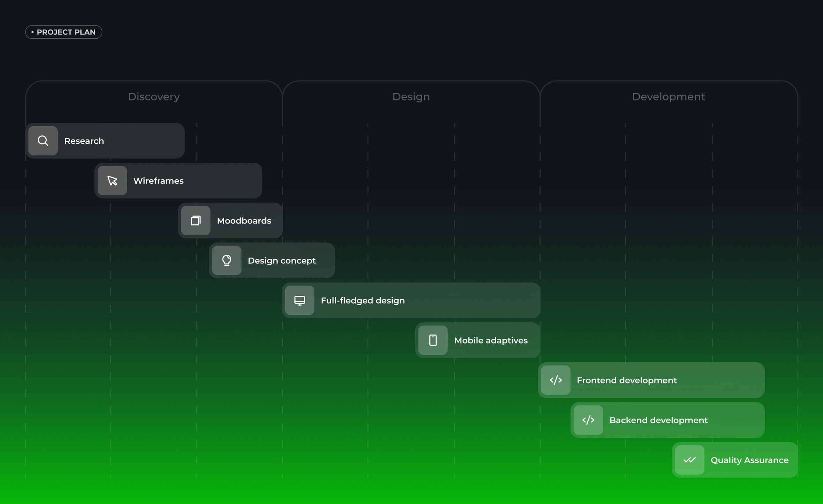
Task: Click the Quality Assurance double-check icon
Action: pos(690,460)
